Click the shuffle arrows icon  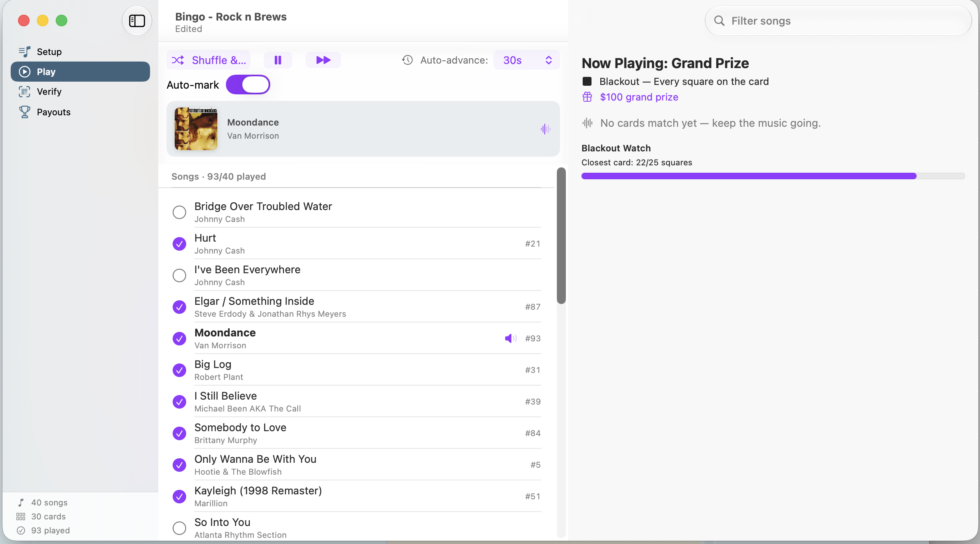178,60
